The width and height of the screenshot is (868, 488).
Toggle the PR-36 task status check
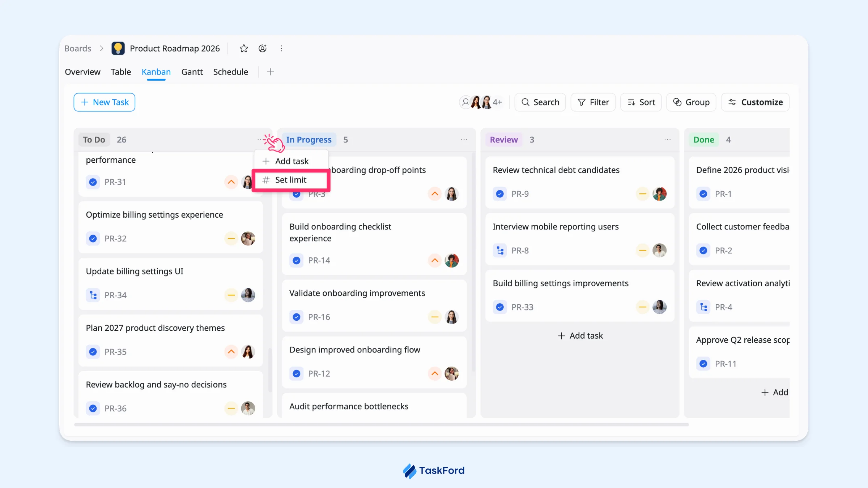click(x=93, y=408)
